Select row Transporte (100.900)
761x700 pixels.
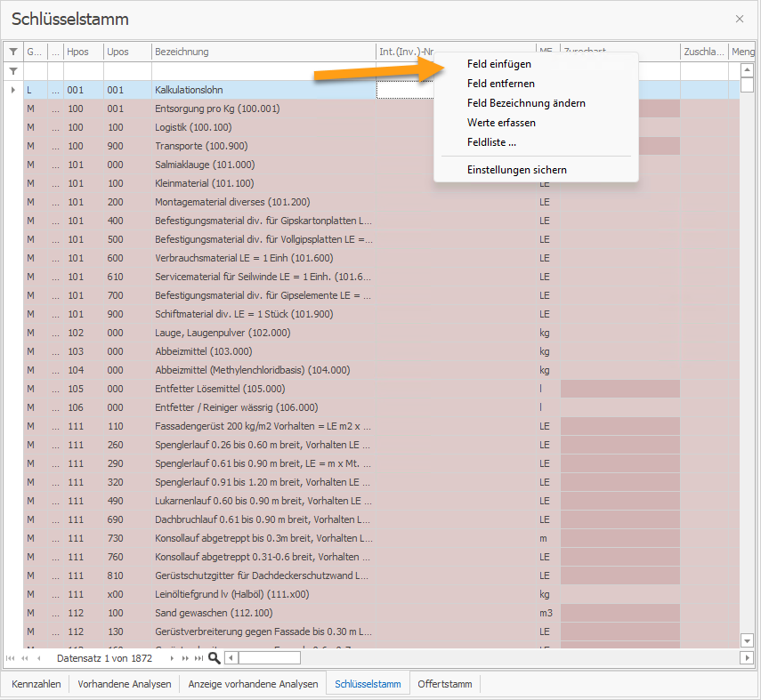click(x=382, y=146)
